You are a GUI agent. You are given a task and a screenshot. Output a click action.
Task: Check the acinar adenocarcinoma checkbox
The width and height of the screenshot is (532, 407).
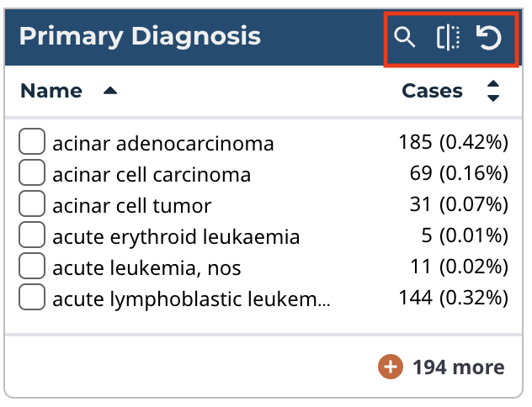(x=32, y=144)
